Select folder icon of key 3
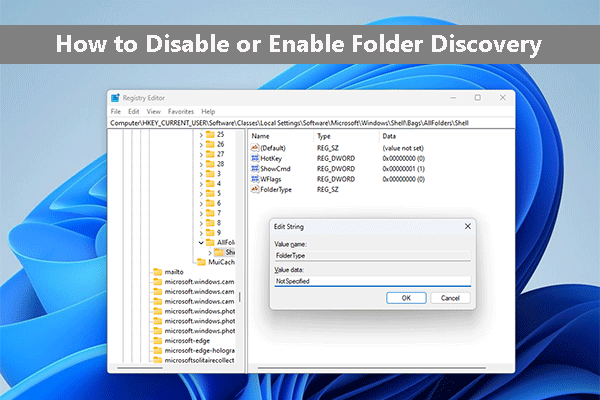This screenshot has width=600, height=400. [210, 174]
